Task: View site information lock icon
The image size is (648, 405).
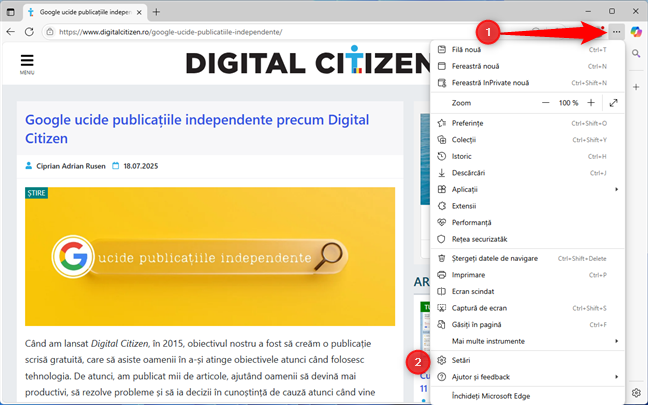Action: (50, 32)
